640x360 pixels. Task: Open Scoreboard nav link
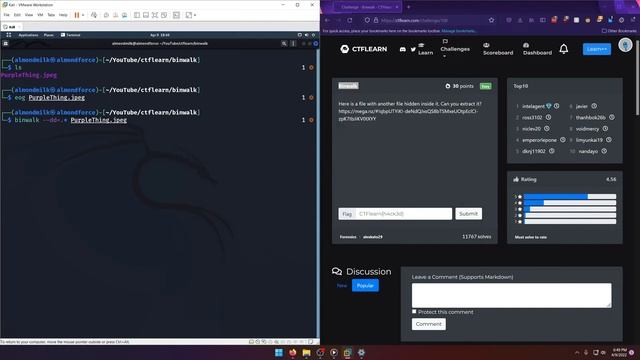click(x=498, y=49)
